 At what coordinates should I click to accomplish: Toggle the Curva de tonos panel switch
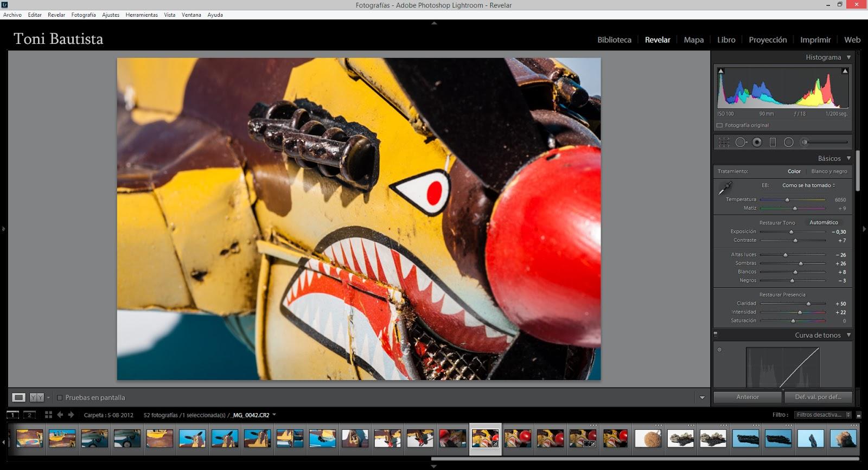(x=716, y=334)
